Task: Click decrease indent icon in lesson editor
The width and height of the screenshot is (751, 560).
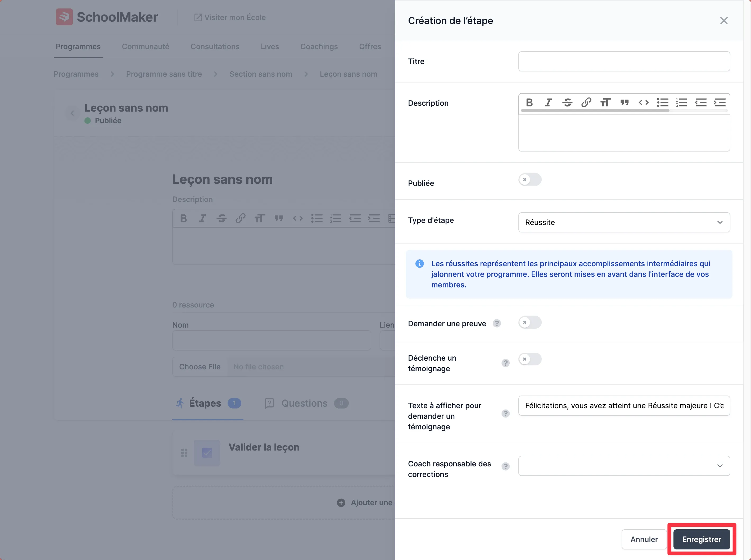Action: click(355, 218)
